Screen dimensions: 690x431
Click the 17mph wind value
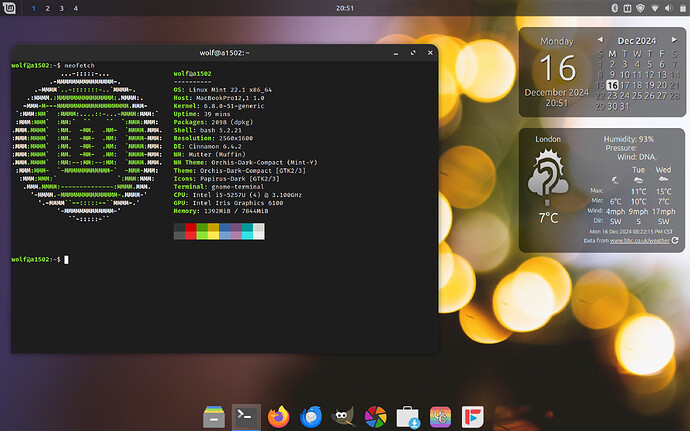pyautogui.click(x=663, y=211)
